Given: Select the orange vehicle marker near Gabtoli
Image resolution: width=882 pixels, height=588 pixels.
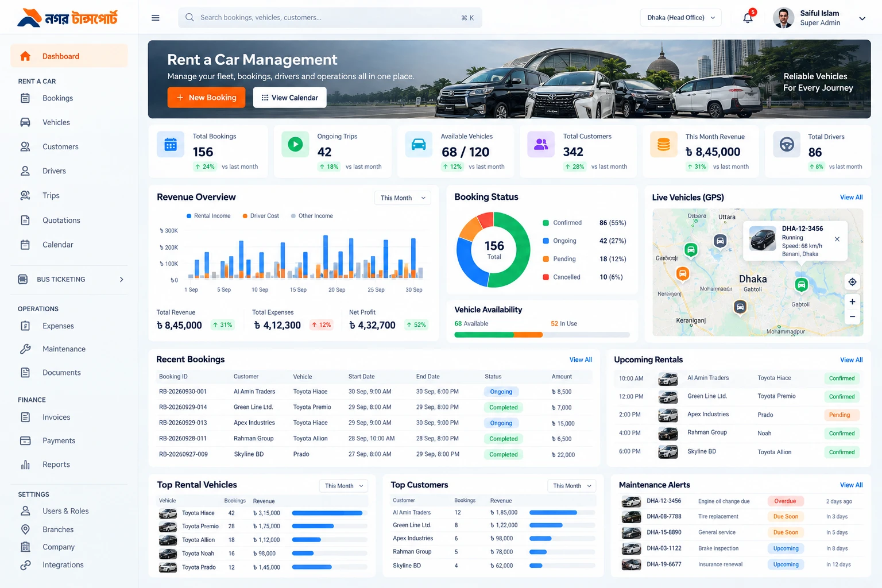Looking at the screenshot, I should tap(683, 274).
